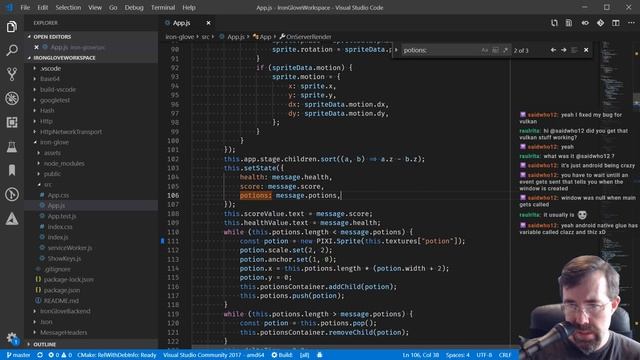Open the Bookmarks view in activity bar

12,170
